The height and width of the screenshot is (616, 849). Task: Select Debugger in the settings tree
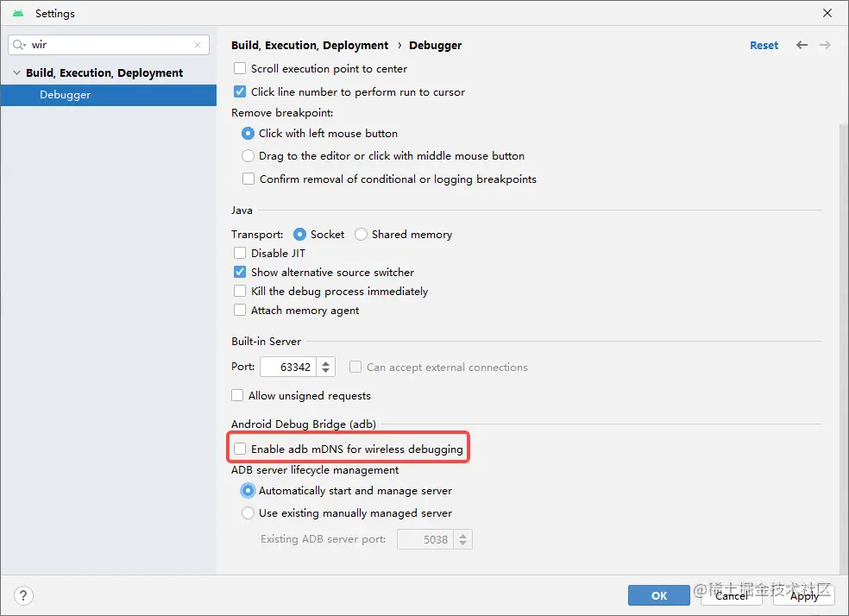click(x=109, y=95)
